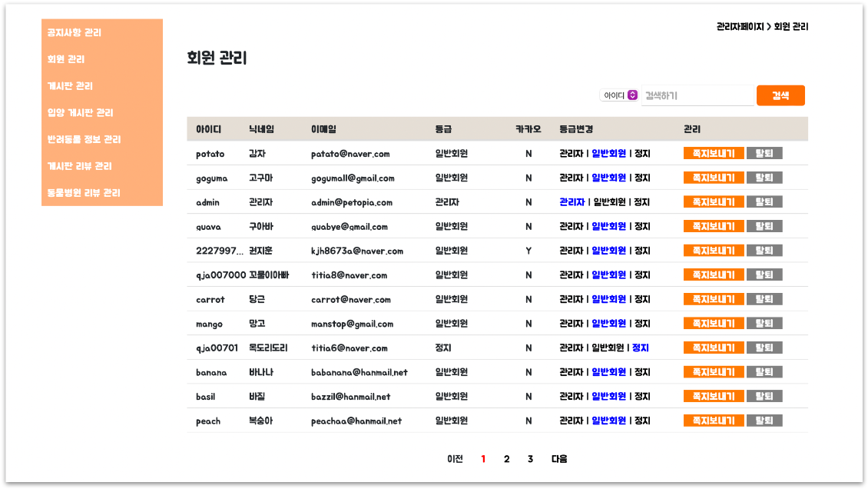Open 회원 관리 sidebar menu
868x489 pixels.
point(66,59)
